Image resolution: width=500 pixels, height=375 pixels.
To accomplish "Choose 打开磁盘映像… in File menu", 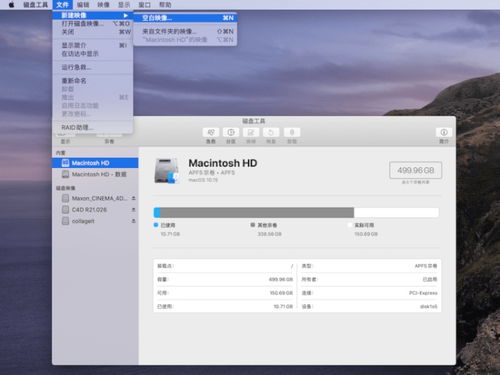I will coord(93,24).
